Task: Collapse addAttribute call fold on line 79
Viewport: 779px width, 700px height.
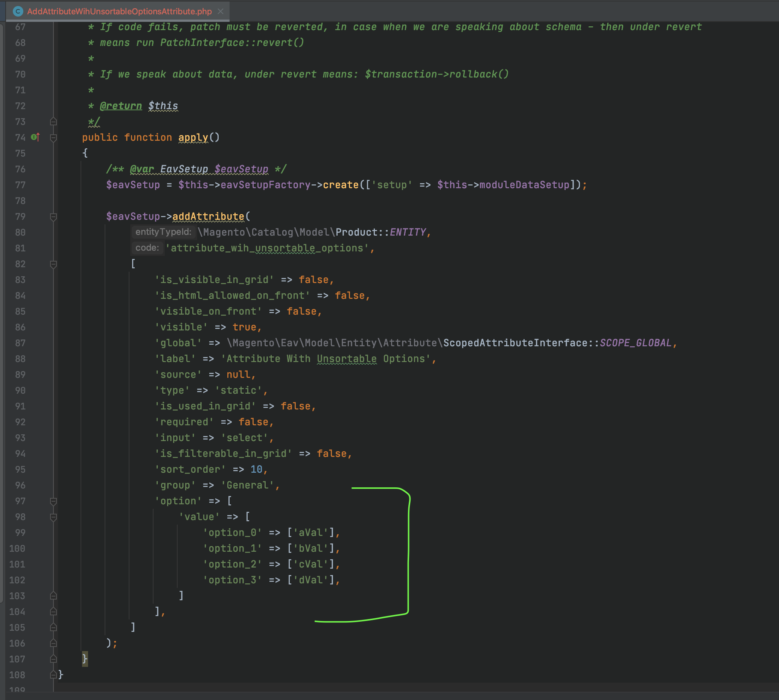Action: (53, 217)
